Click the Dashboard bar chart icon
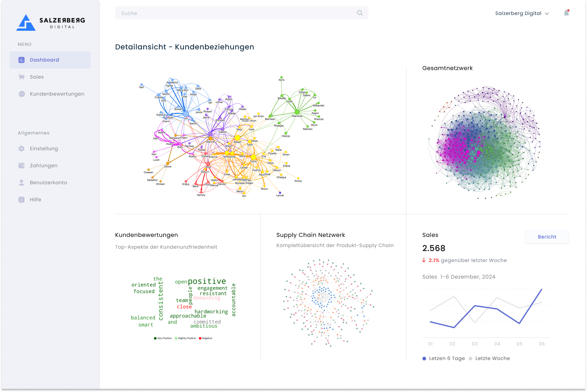 click(x=21, y=60)
